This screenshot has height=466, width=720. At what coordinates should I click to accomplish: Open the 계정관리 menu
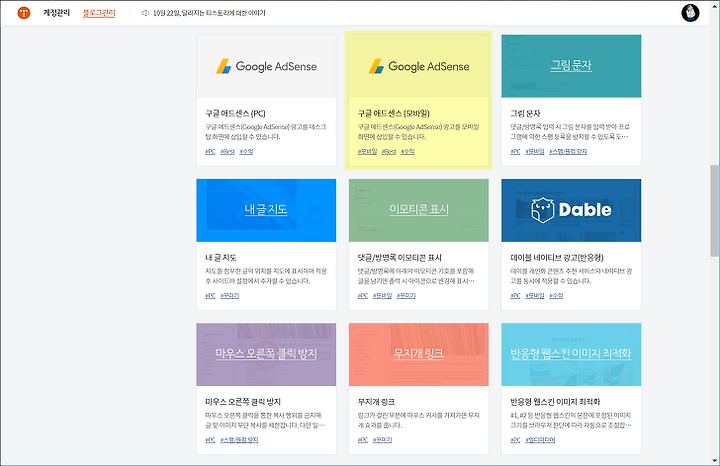coord(56,13)
